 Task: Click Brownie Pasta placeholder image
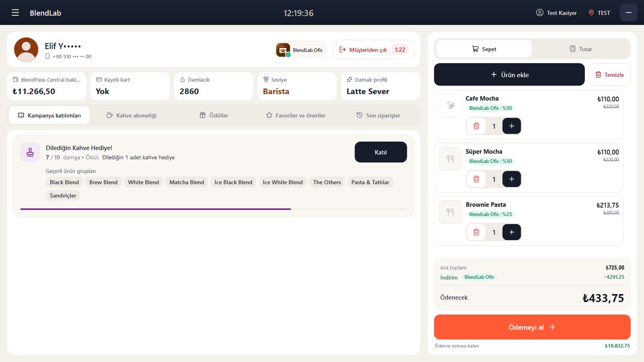click(x=450, y=212)
